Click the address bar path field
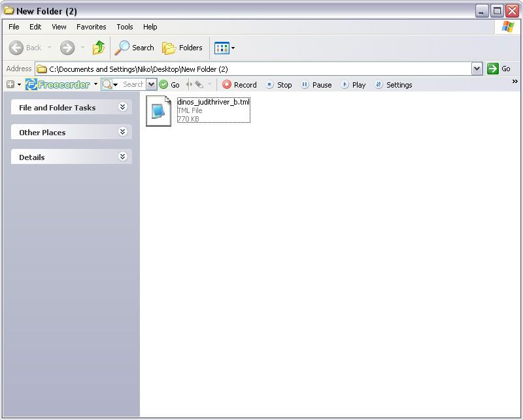 point(254,69)
